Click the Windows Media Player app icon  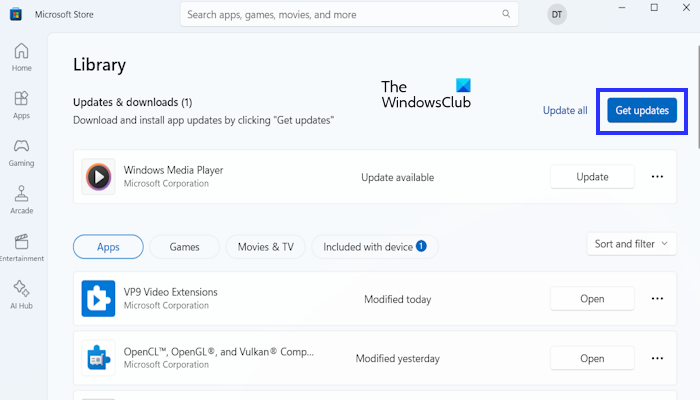click(98, 177)
